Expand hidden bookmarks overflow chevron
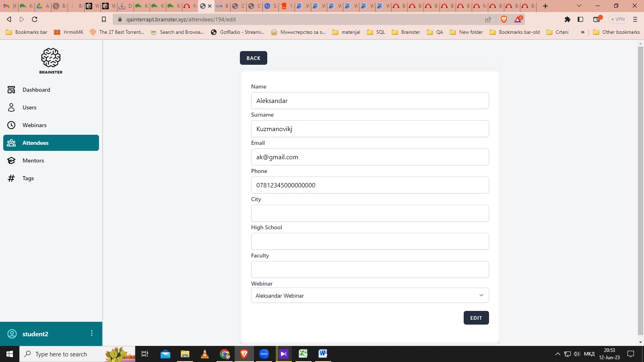 coord(582,32)
